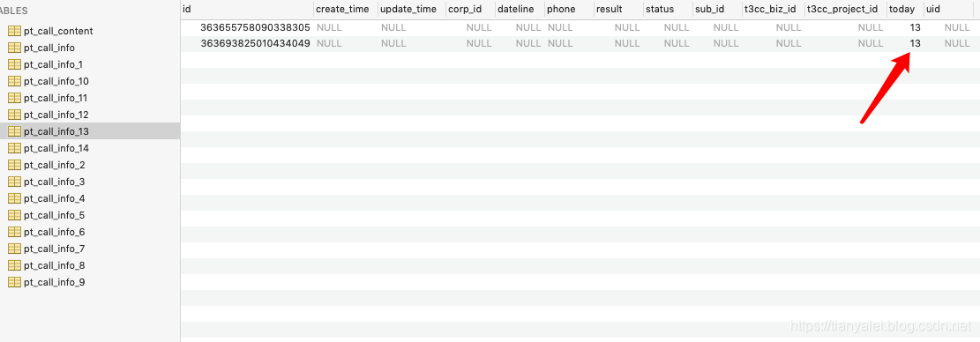This screenshot has width=980, height=342.
Task: Click the table icon for pt_call_info_2
Action: [x=14, y=165]
